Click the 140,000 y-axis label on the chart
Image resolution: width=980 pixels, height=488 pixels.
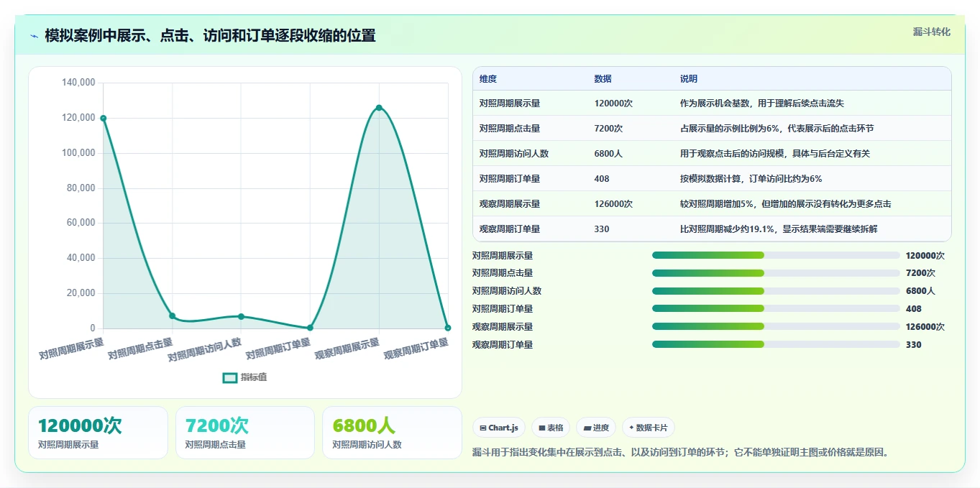pyautogui.click(x=79, y=83)
